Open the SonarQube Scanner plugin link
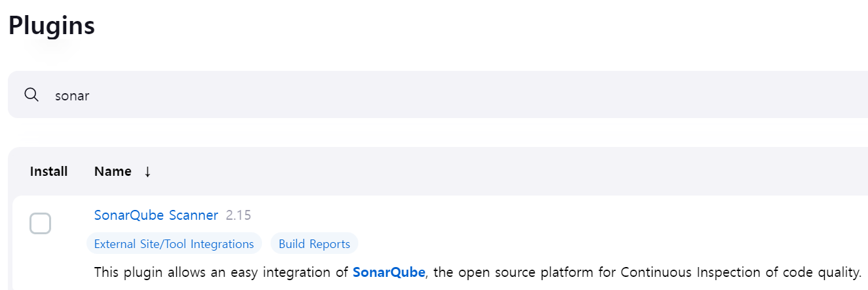This screenshot has height=290, width=868. pyautogui.click(x=156, y=215)
